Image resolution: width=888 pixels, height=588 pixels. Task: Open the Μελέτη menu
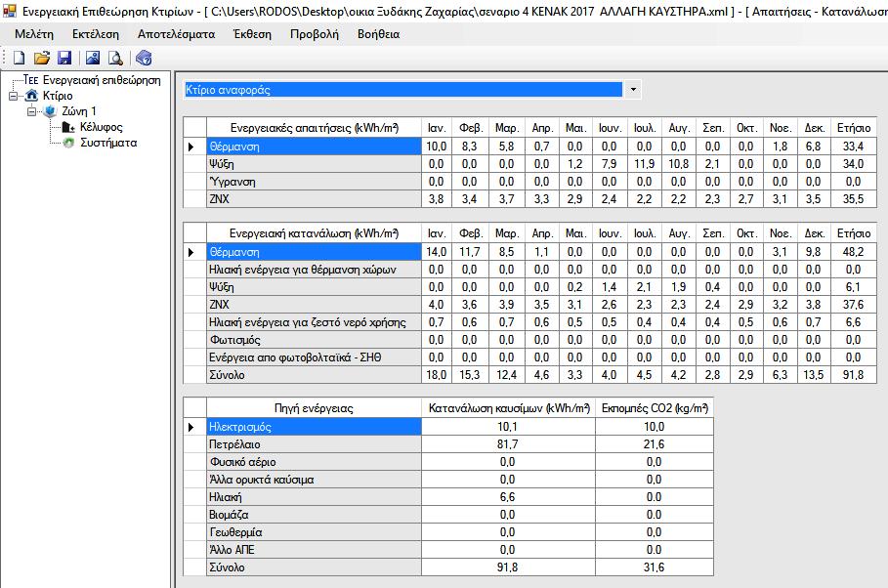click(34, 34)
